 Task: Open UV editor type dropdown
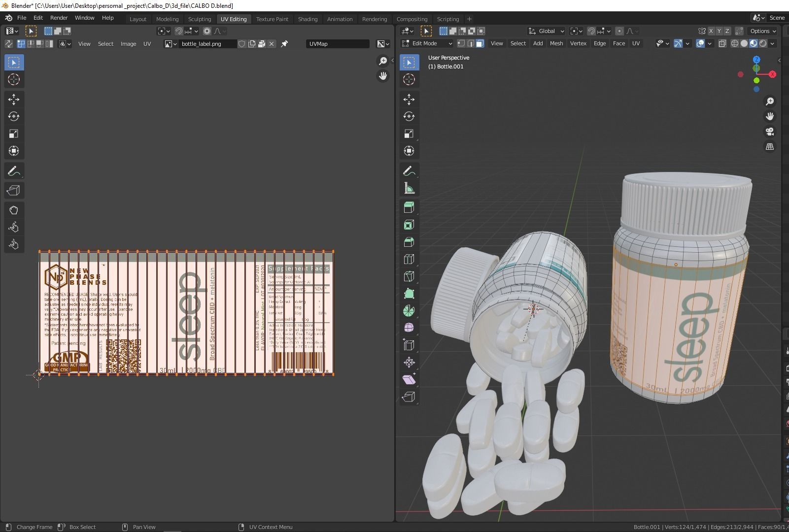click(x=12, y=31)
